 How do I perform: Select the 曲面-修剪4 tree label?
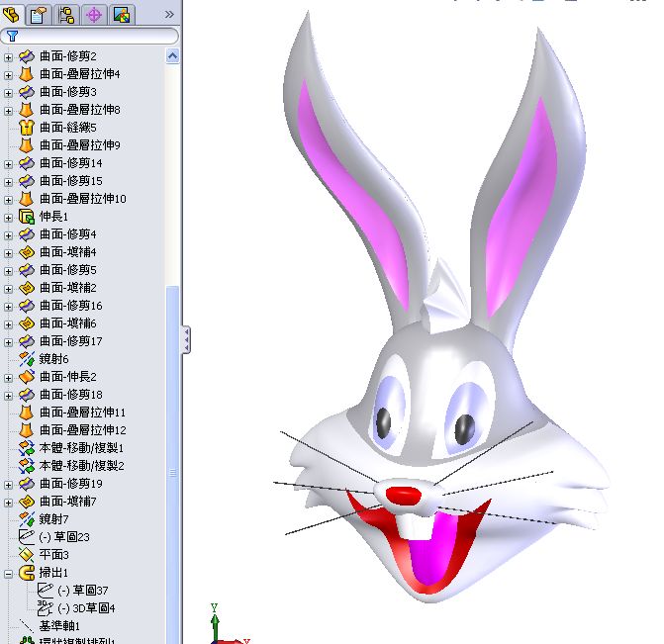coord(68,234)
